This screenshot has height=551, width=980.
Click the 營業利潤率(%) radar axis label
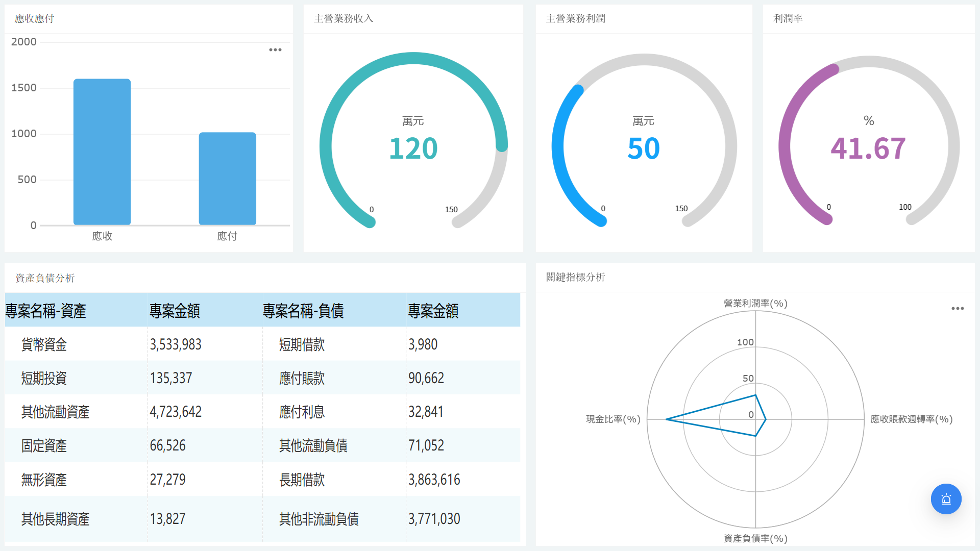click(755, 304)
